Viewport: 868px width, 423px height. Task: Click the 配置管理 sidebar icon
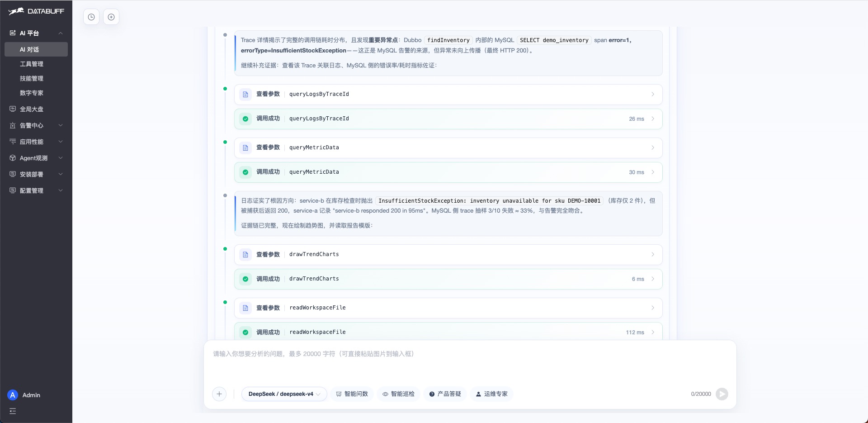tap(13, 190)
